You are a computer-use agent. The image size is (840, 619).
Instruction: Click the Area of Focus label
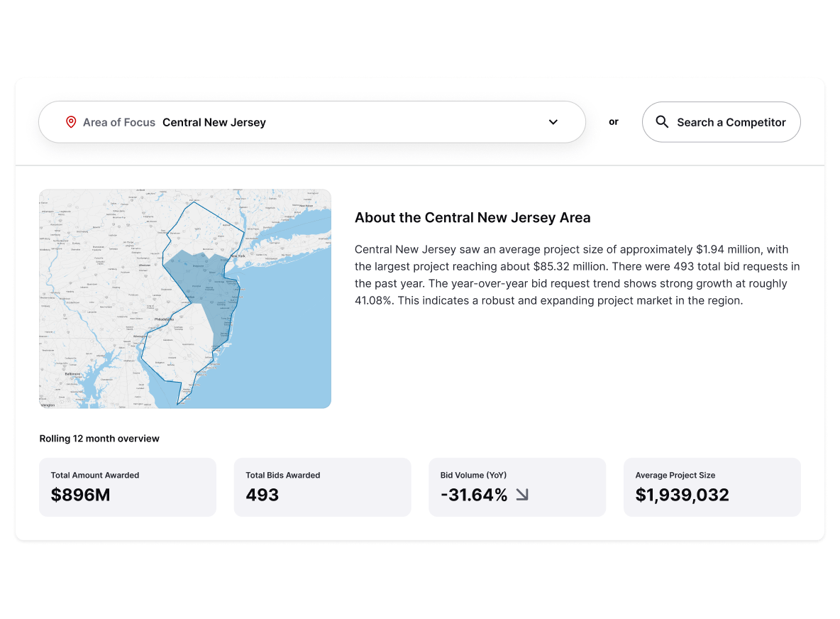point(118,122)
